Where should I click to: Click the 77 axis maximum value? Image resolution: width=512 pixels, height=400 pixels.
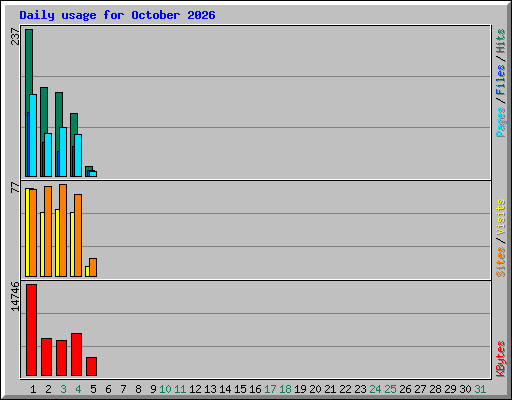pyautogui.click(x=15, y=187)
